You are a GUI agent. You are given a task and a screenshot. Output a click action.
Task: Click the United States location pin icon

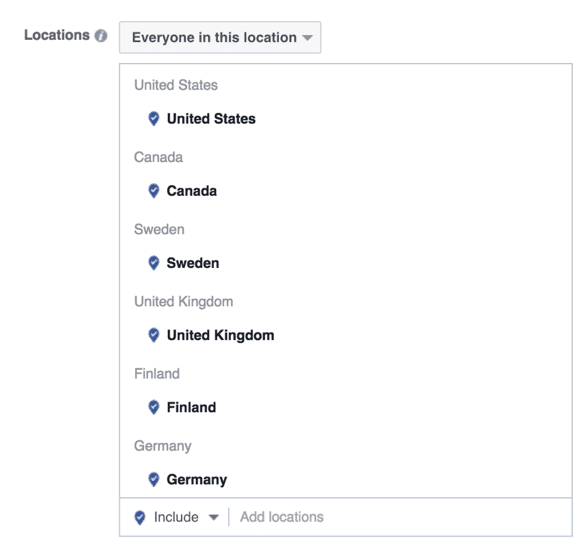pos(153,119)
